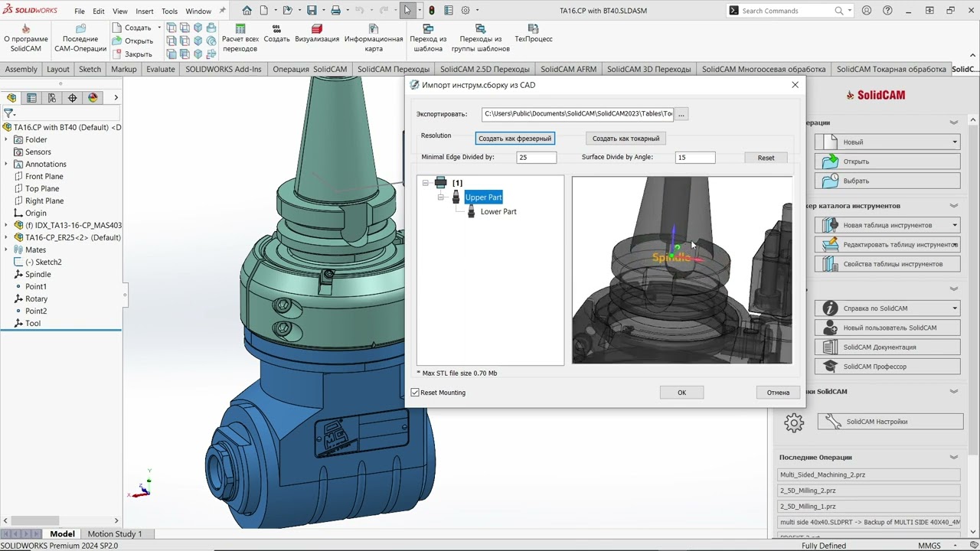The height and width of the screenshot is (551, 980).
Task: Switch to the SolidCAM AFRM tab
Action: click(x=569, y=69)
